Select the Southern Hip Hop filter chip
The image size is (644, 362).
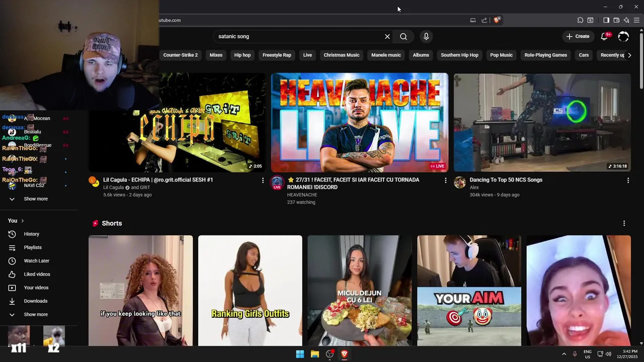pos(459,55)
